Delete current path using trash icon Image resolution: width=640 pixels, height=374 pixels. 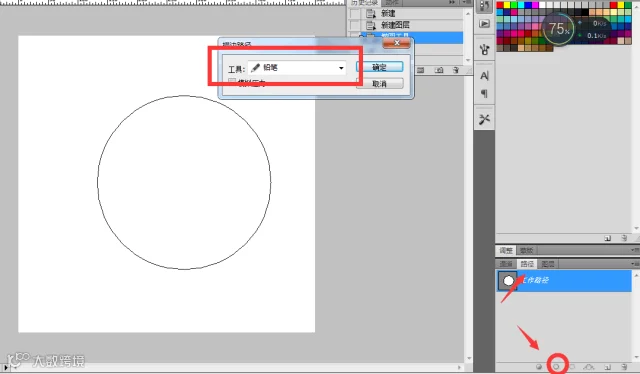coord(624,367)
